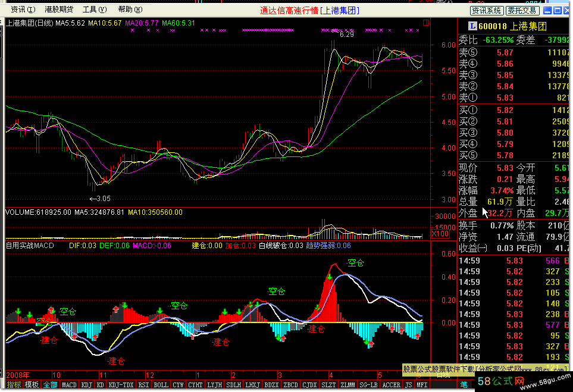Click the 买① price 5.82

505,110
